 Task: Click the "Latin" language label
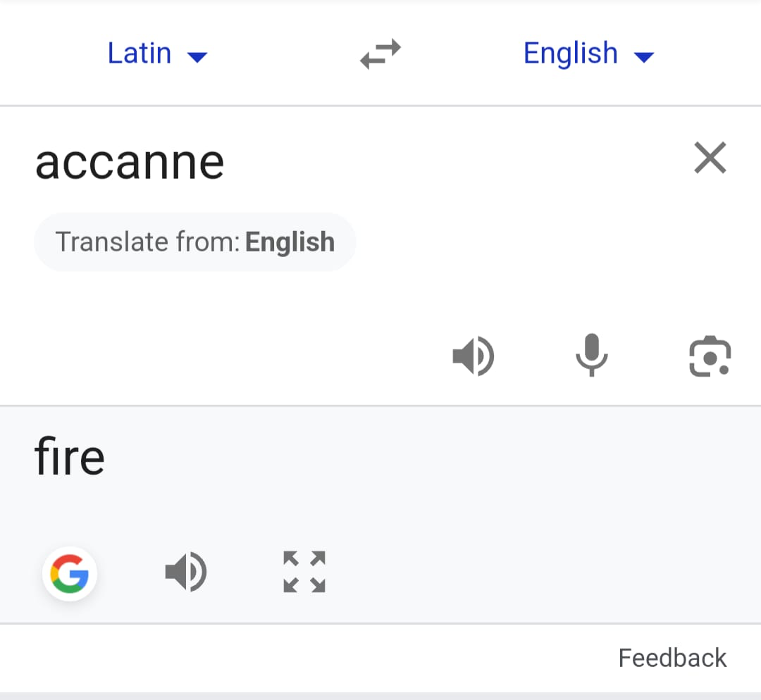tap(139, 54)
